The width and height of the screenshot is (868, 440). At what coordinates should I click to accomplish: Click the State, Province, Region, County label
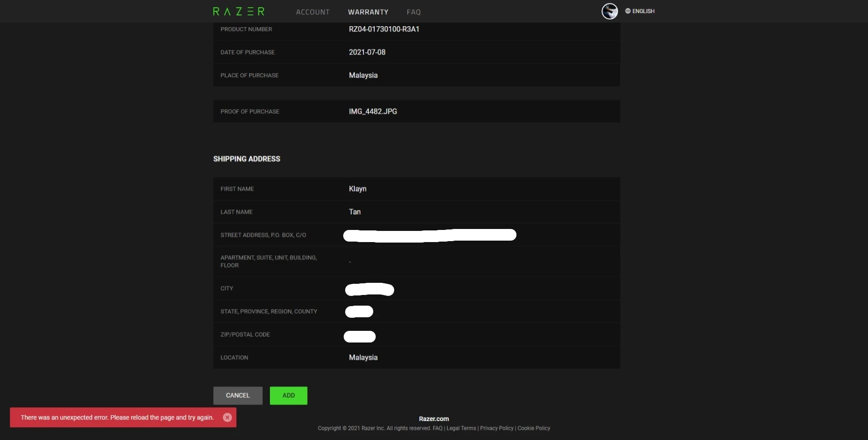269,311
